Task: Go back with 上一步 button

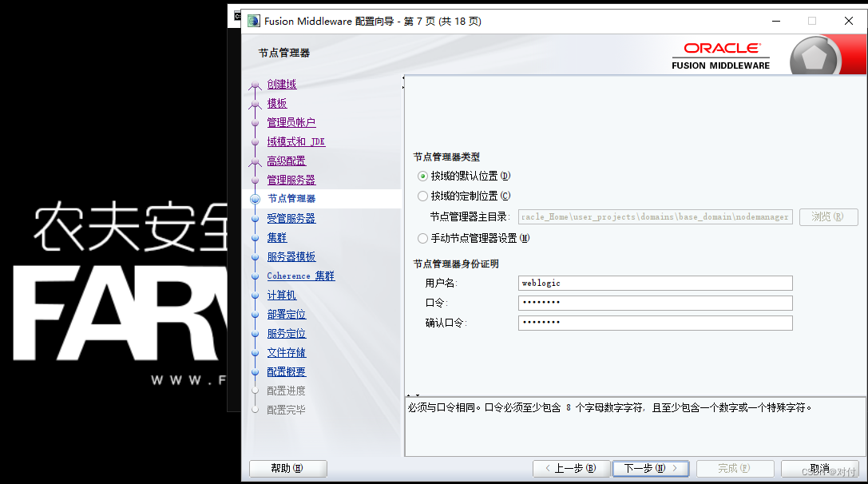Action: [x=571, y=469]
